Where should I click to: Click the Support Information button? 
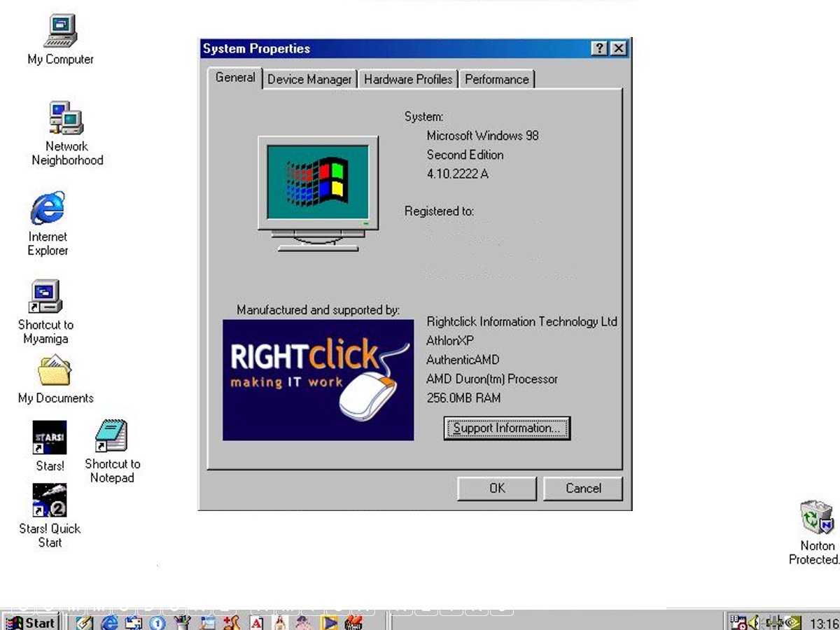507,428
